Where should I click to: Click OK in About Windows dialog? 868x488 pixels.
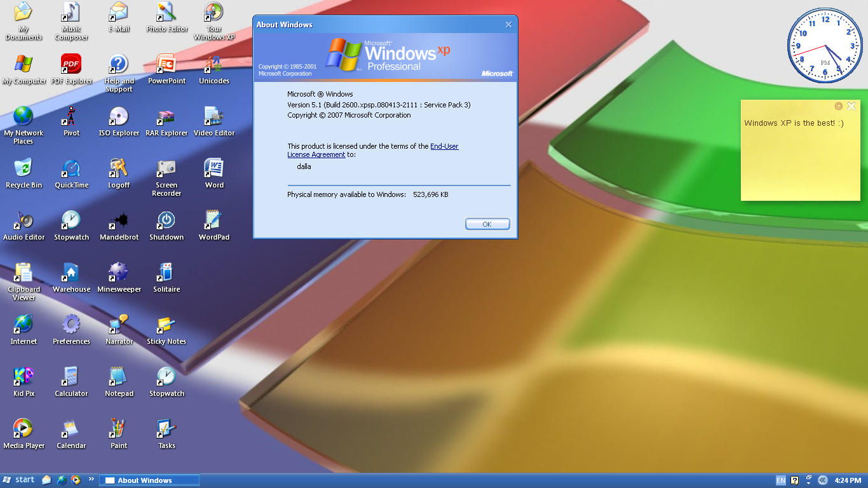[x=487, y=224]
